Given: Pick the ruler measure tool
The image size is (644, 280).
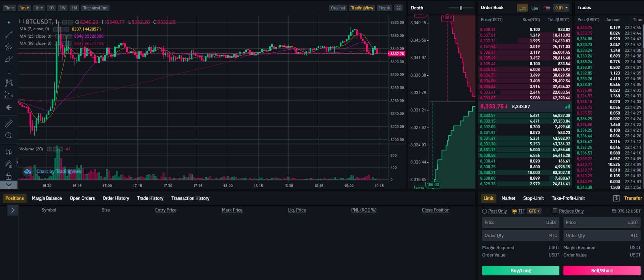Looking at the screenshot, I should [9, 123].
